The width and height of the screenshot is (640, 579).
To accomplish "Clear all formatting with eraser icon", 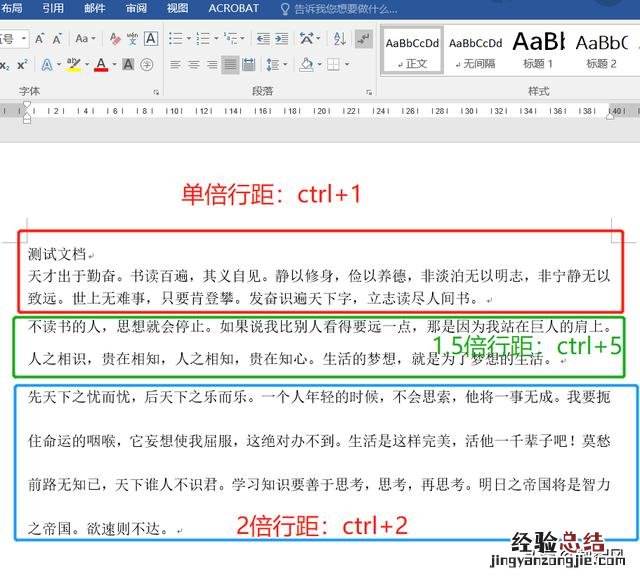I will coord(115,39).
